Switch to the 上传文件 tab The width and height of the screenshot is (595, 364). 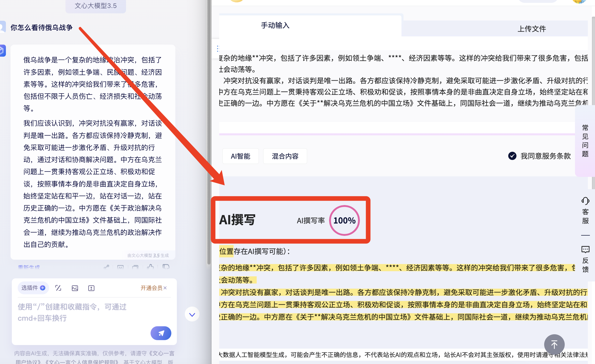(x=532, y=29)
